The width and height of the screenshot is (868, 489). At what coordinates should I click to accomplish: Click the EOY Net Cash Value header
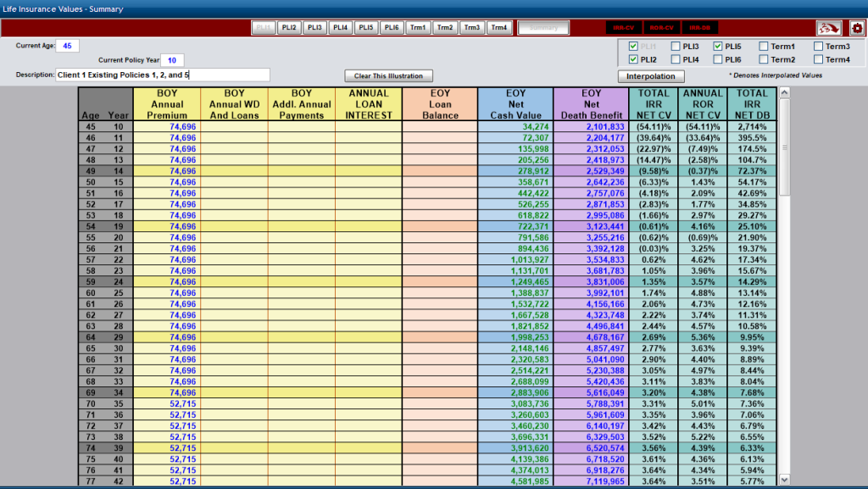(515, 104)
